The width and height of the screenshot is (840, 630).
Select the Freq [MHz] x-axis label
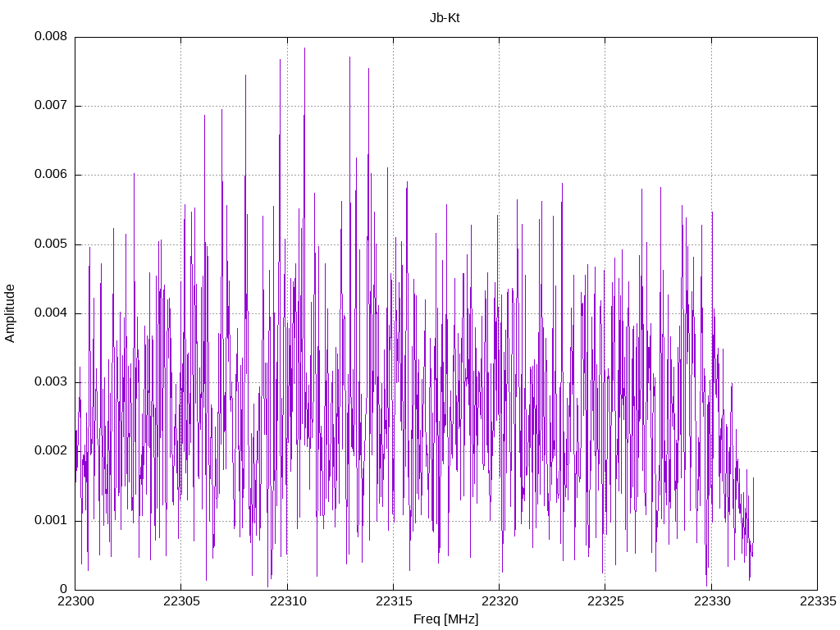(x=445, y=619)
